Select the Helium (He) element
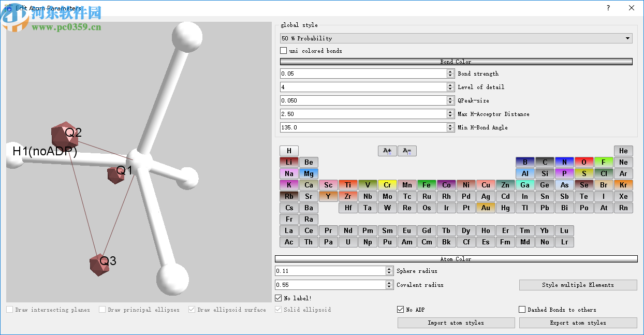644x335 pixels. [623, 151]
